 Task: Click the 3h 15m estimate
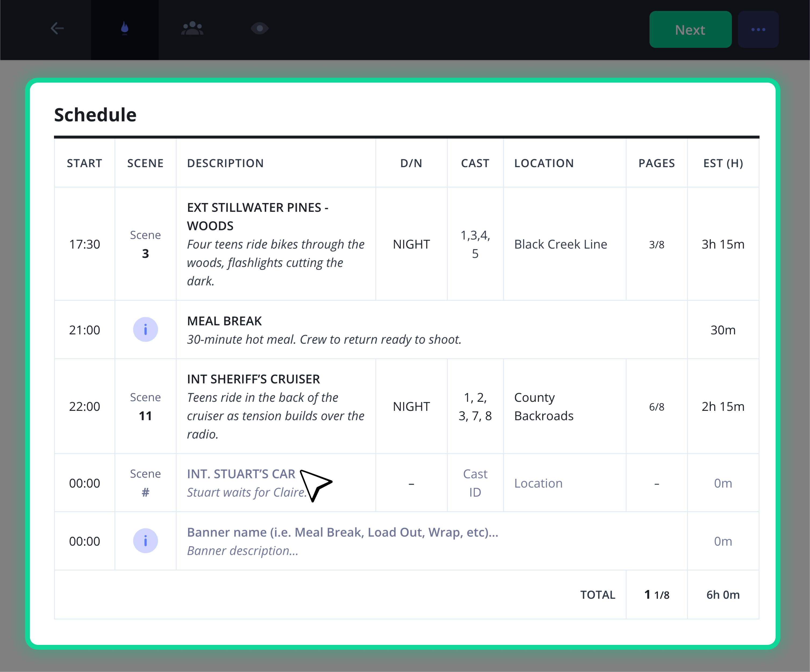tap(723, 244)
